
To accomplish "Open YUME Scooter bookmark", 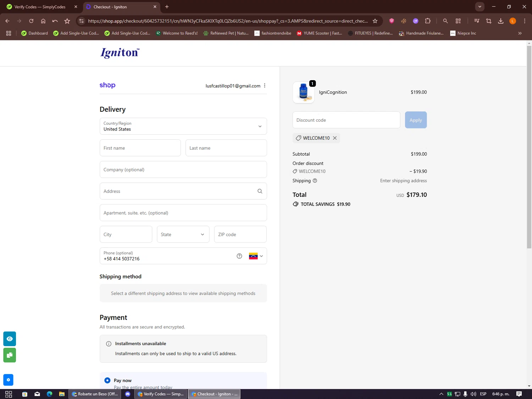I will 319,33.
